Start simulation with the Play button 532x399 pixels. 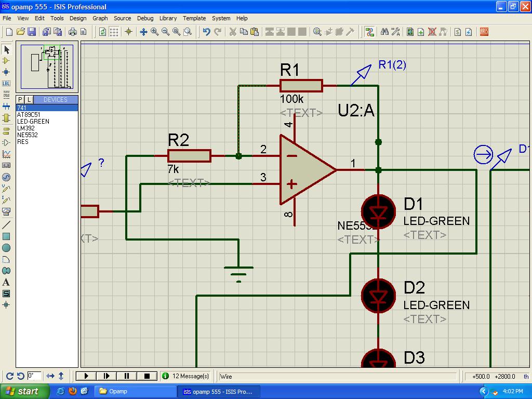point(86,376)
